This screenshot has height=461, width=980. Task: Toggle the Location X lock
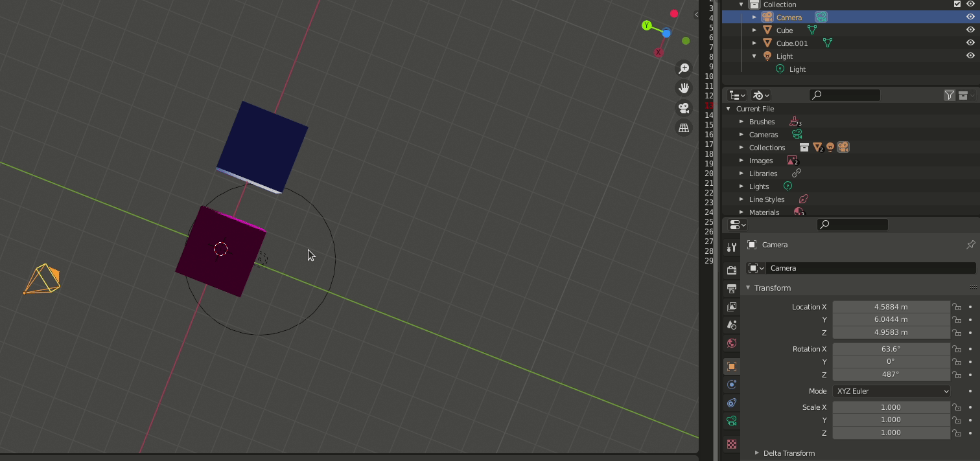coord(957,307)
